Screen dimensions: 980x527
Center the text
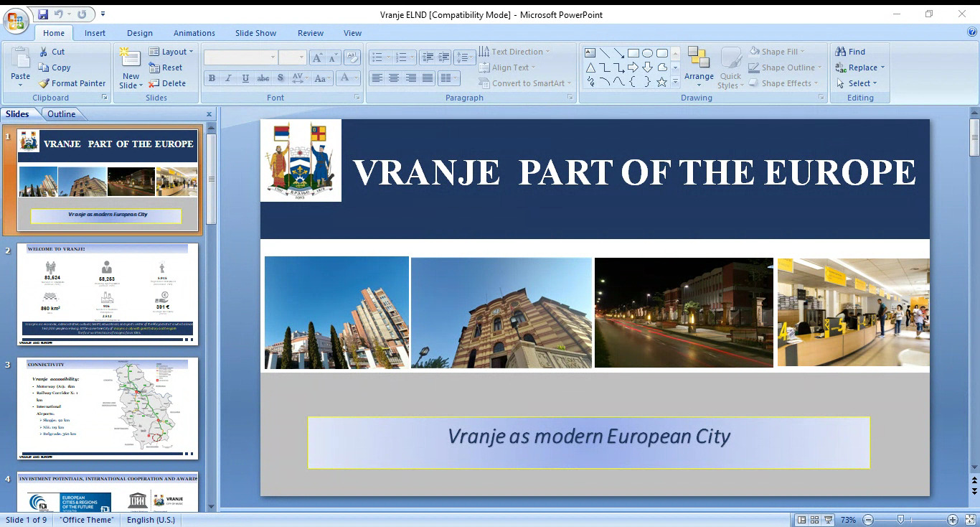[x=394, y=78]
